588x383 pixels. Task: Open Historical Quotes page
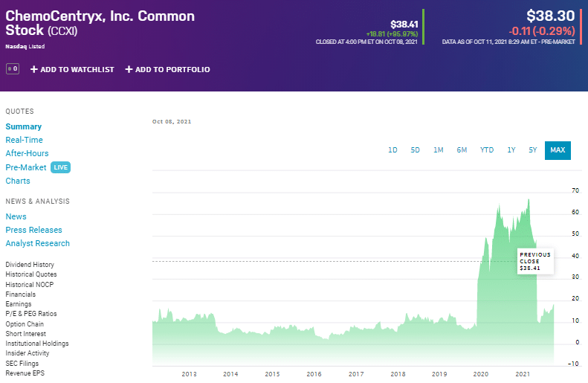[x=31, y=274]
